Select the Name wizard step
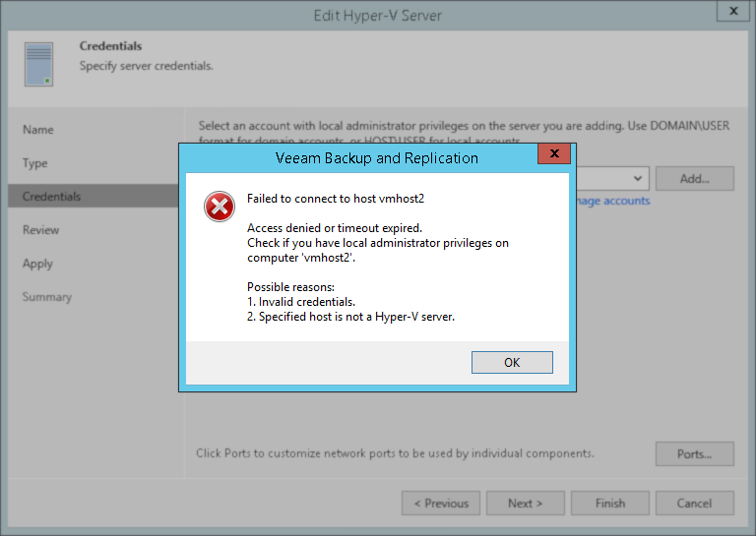 [x=38, y=130]
